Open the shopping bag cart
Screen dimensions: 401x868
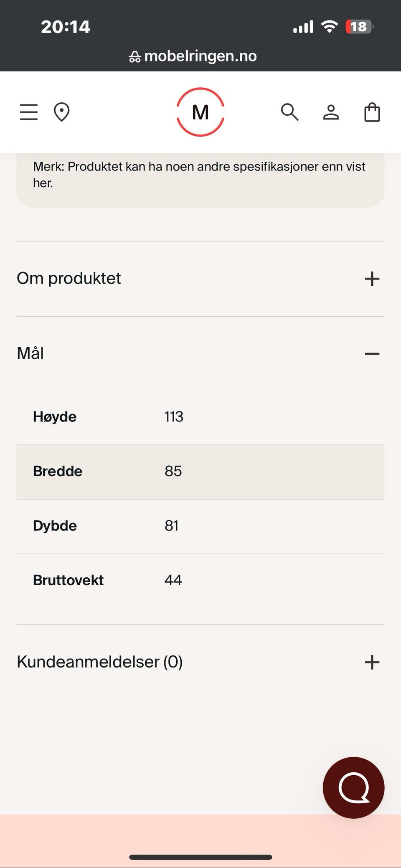pyautogui.click(x=372, y=112)
